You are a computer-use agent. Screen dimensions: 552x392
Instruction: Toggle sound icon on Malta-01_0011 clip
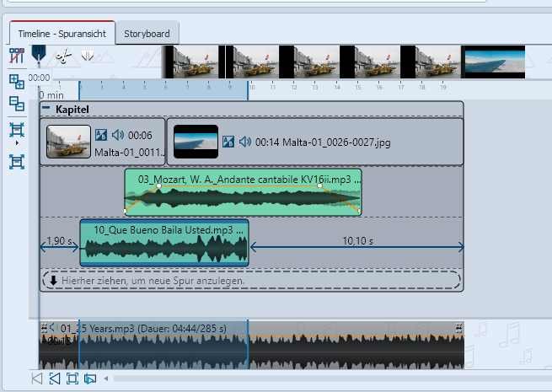click(x=118, y=135)
